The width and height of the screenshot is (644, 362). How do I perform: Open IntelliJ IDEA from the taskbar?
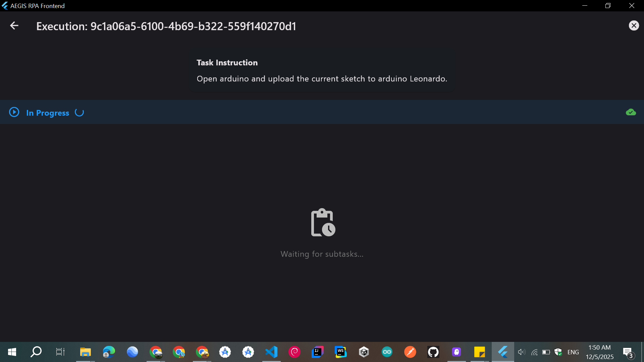click(x=317, y=352)
